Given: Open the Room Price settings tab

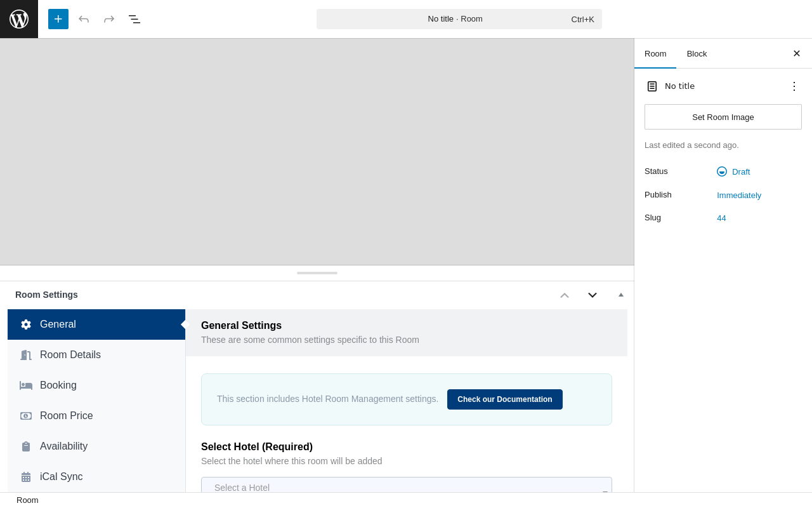Looking at the screenshot, I should (96, 416).
